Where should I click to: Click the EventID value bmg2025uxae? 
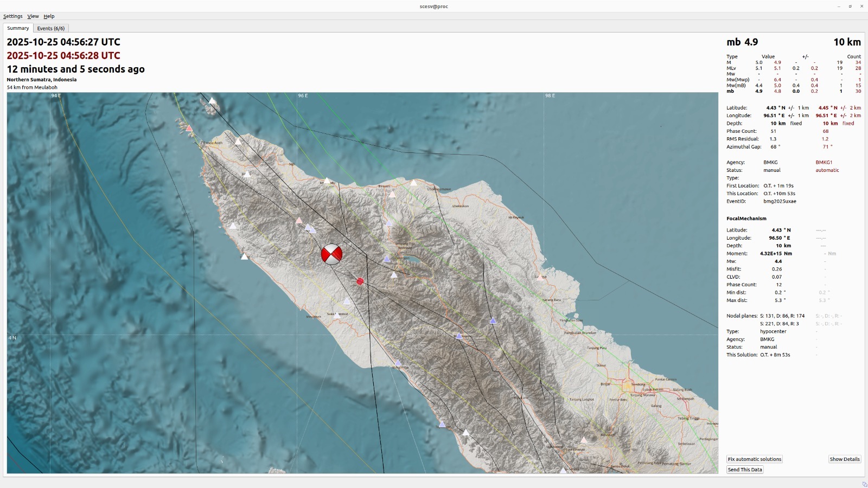[x=780, y=201]
